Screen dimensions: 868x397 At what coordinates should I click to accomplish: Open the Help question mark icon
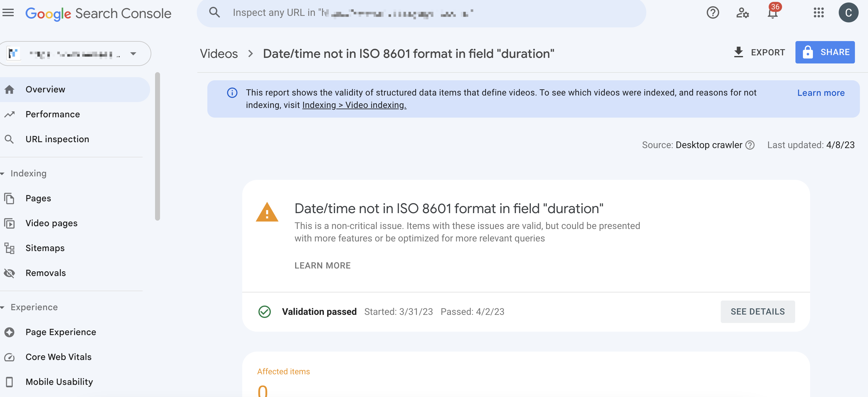713,13
